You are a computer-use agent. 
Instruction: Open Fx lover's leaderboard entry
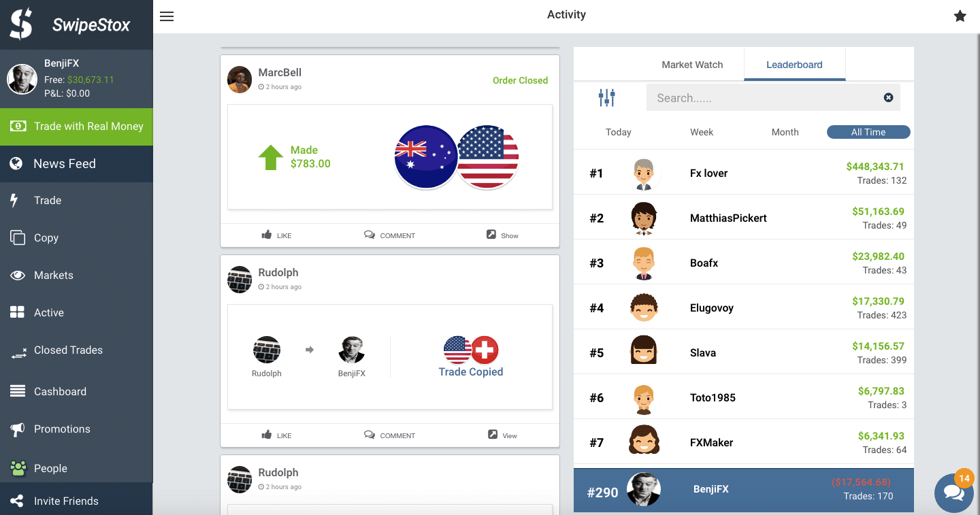[744, 173]
